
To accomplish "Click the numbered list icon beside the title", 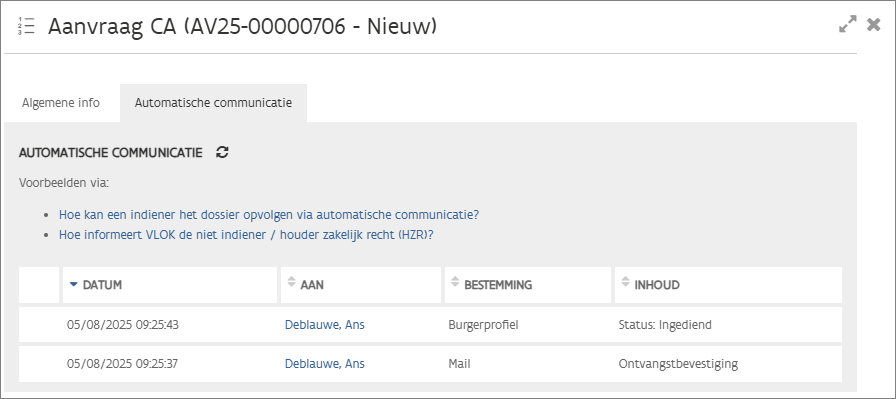I will pyautogui.click(x=26, y=26).
